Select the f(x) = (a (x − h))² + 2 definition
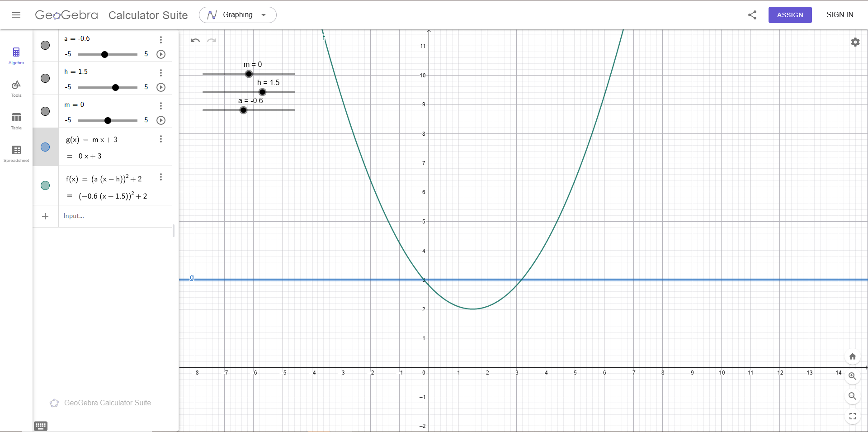Screen dimensions: 868x432 tap(104, 179)
